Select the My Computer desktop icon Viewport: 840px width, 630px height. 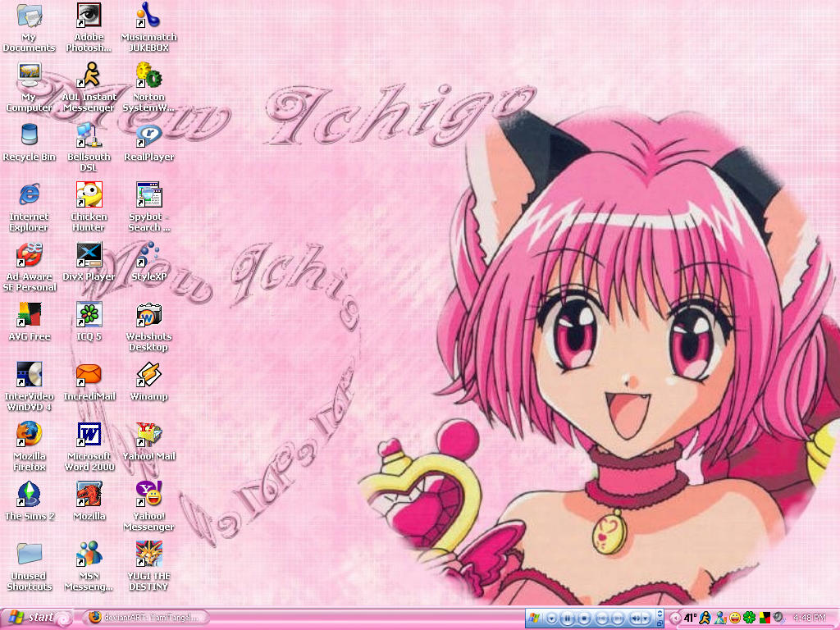[29, 87]
